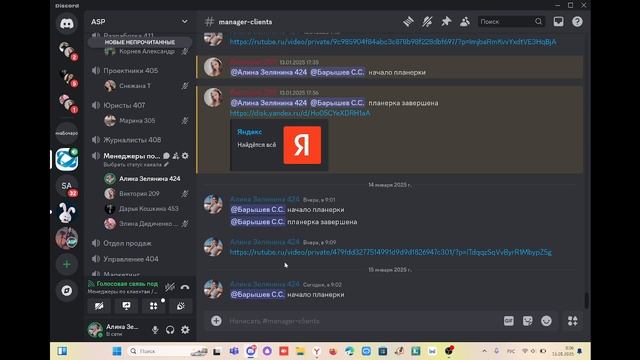Join voice channel Проектники 405

(x=131, y=71)
